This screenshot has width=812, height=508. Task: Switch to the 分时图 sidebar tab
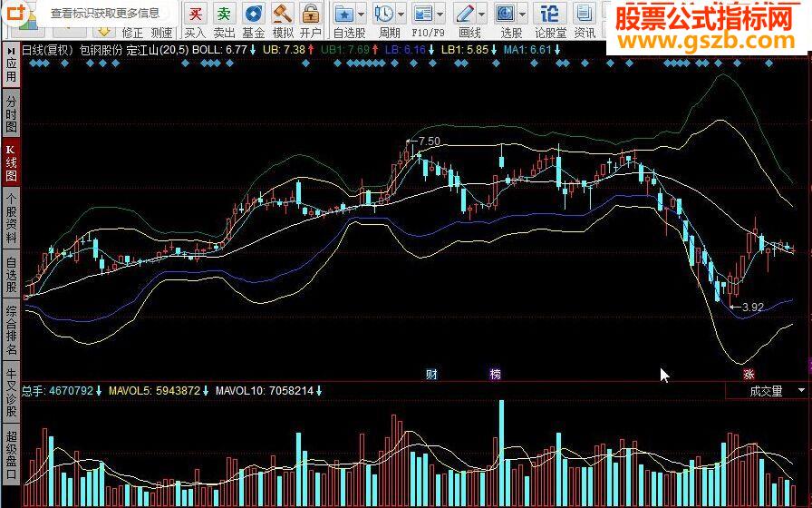click(11, 114)
